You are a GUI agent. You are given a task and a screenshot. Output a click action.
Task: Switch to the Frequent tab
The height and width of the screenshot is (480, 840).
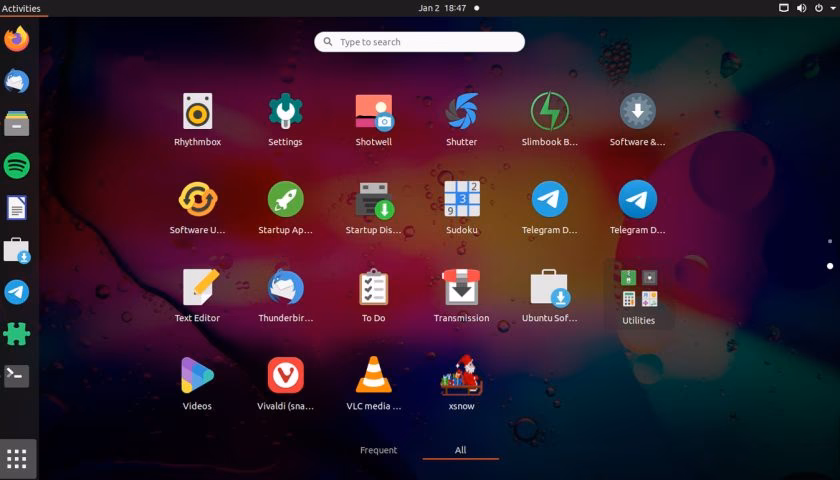pyautogui.click(x=378, y=450)
